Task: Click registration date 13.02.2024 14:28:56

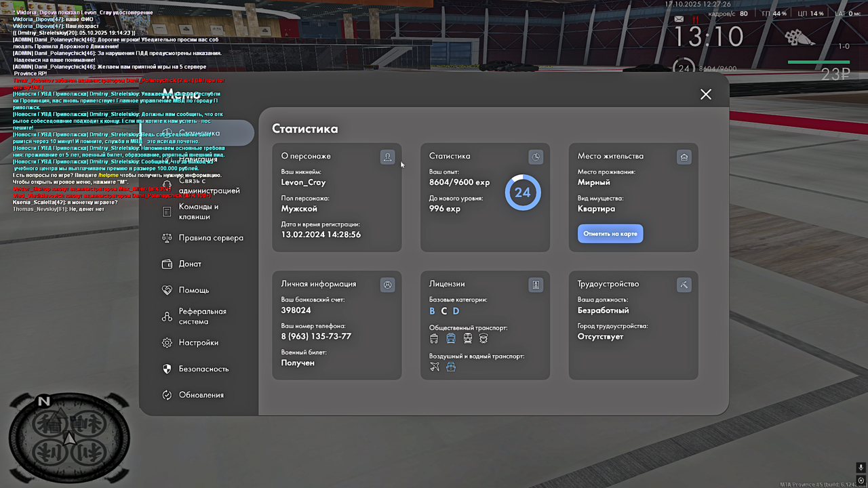Action: [x=321, y=235]
